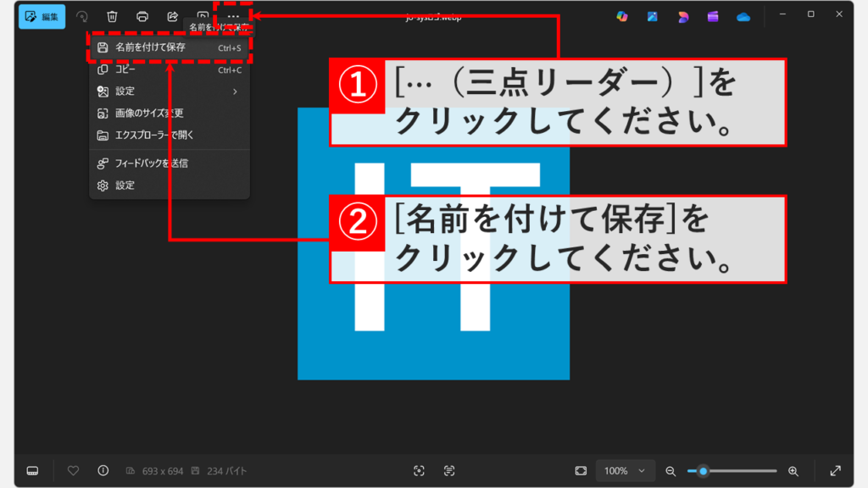Open the zoom percentage dropdown
This screenshot has height=488, width=868.
tap(625, 470)
